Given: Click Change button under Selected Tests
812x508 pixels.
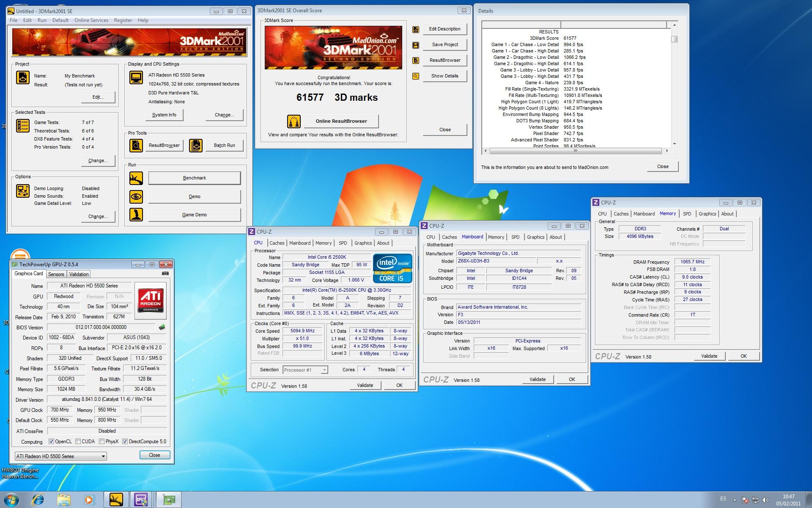Looking at the screenshot, I should [x=98, y=161].
